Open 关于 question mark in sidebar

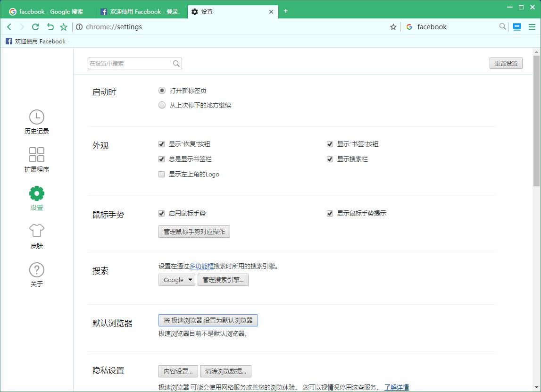(x=37, y=275)
